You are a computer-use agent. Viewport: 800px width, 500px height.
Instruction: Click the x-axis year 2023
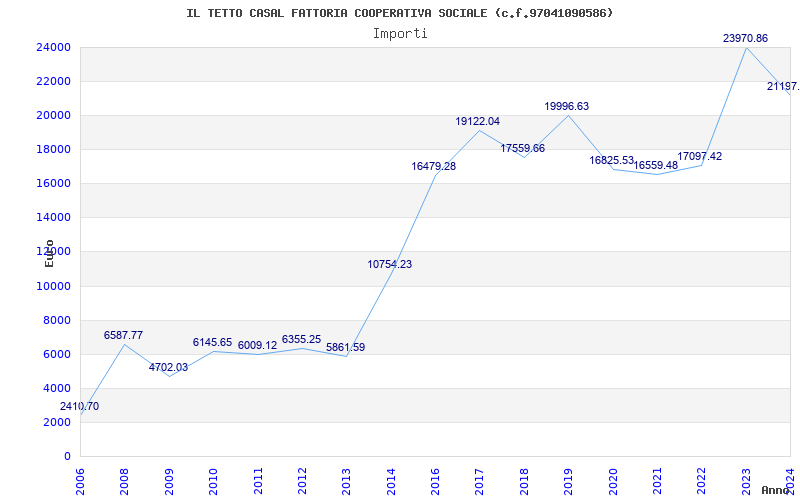[746, 481]
